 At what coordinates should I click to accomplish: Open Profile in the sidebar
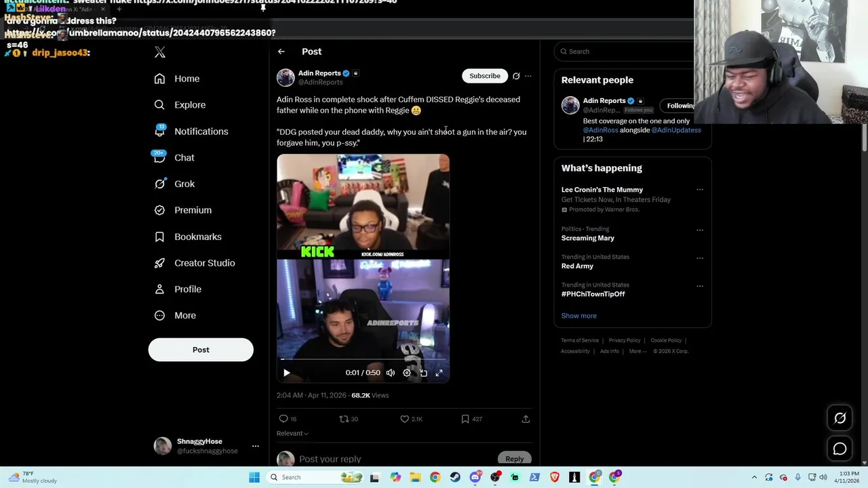[x=178, y=289]
